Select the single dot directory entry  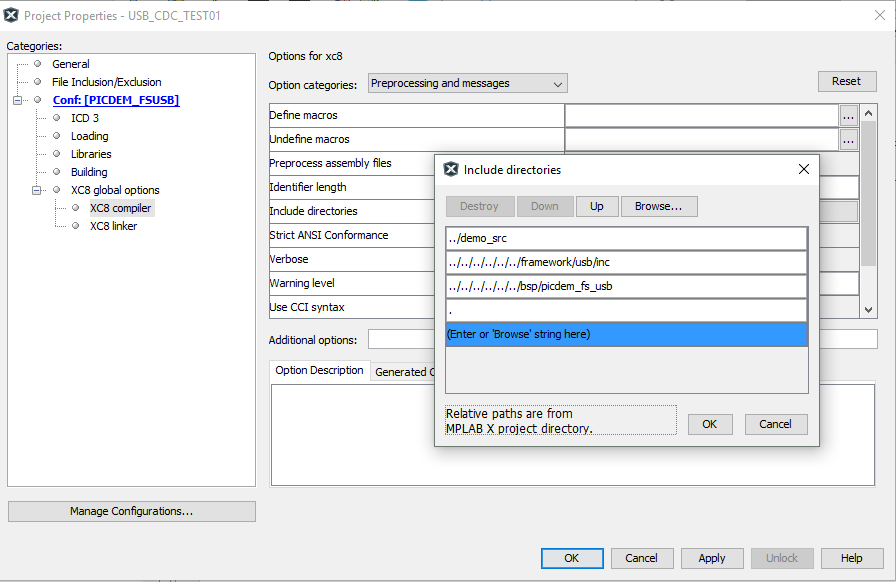click(626, 310)
